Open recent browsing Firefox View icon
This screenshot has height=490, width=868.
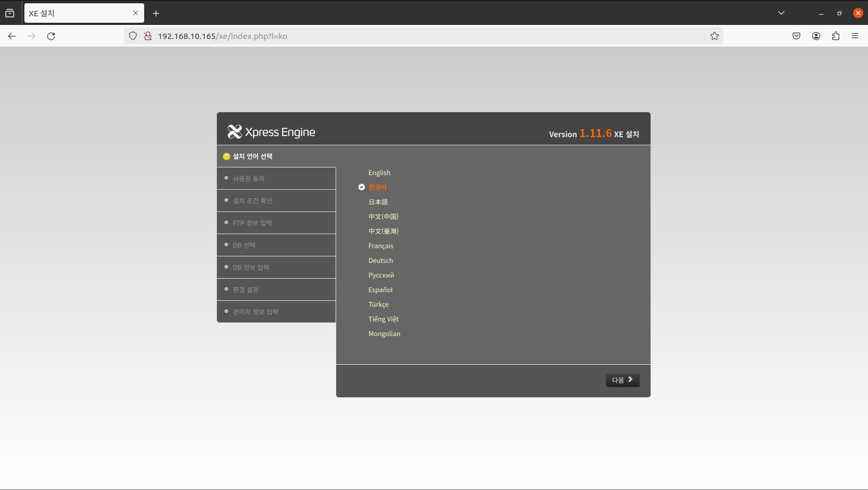[x=10, y=13]
